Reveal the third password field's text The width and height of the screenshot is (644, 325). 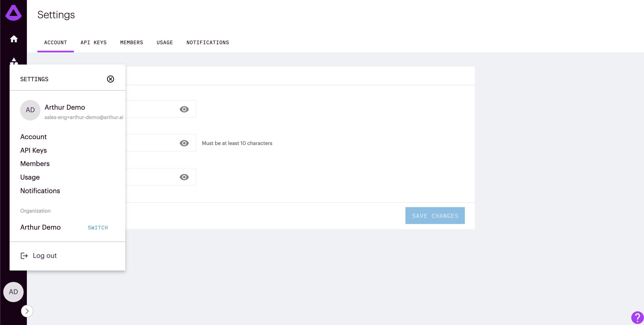[184, 177]
